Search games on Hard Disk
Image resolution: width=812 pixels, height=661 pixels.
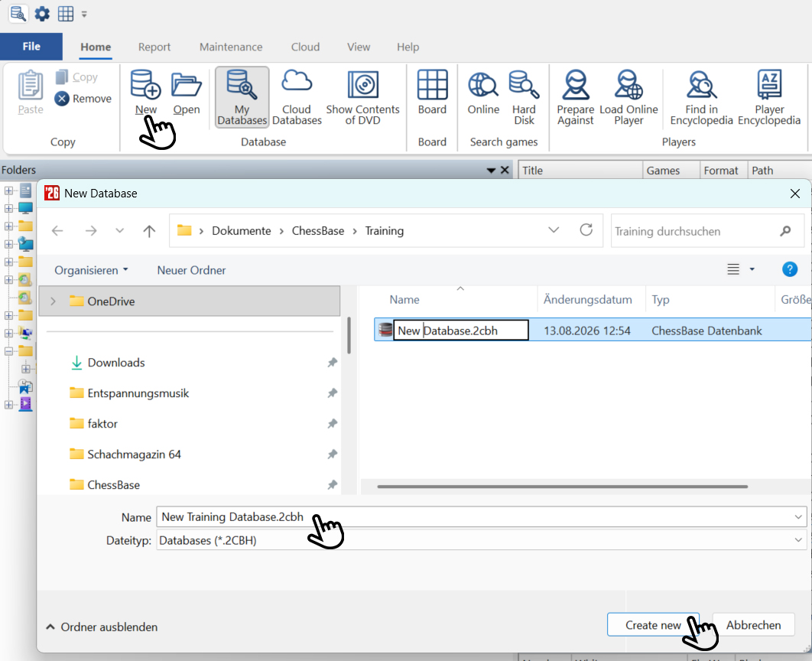pos(524,97)
